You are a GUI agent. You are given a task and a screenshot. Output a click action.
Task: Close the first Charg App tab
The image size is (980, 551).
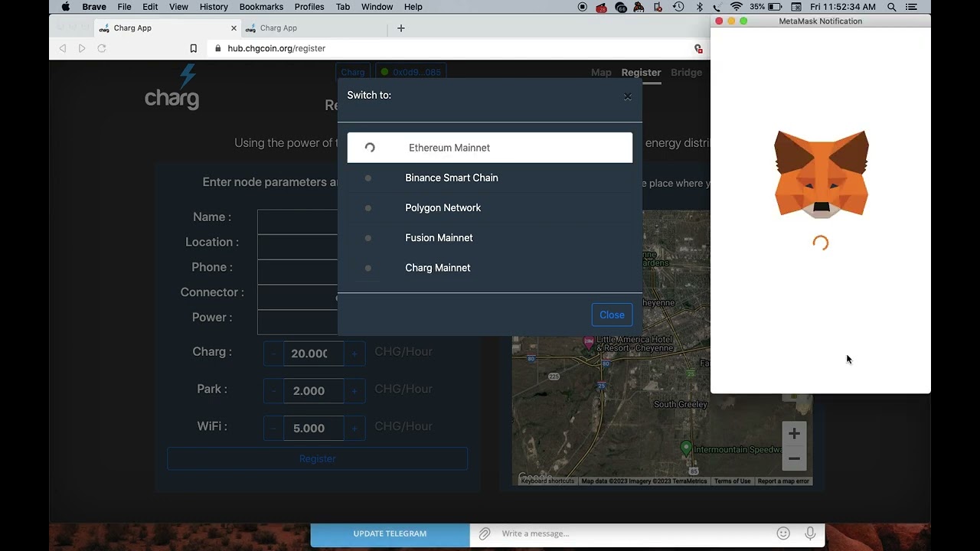234,28
